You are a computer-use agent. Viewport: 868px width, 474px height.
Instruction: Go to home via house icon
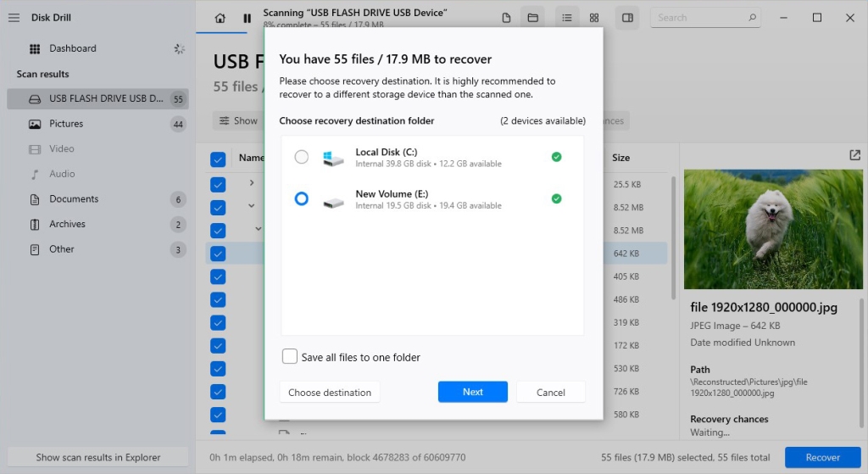[x=220, y=19]
